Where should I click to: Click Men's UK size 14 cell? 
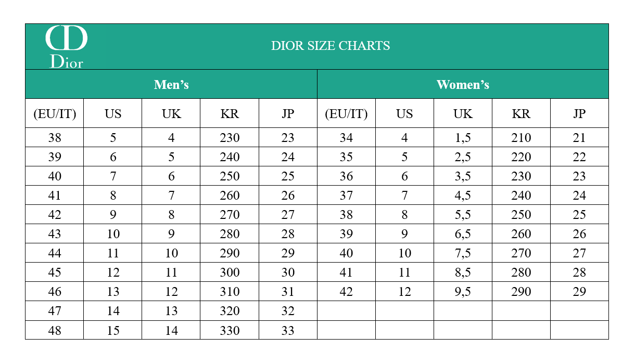point(171,330)
